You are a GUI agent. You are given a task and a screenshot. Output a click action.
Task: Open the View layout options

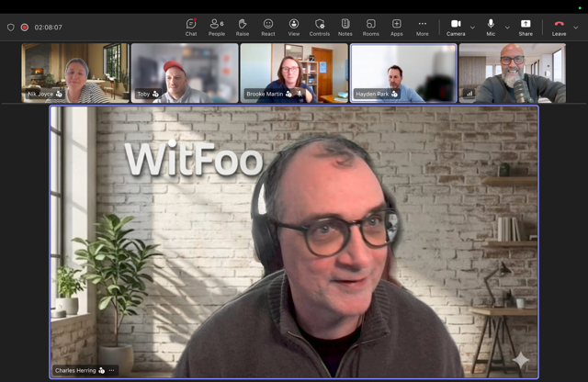(x=294, y=28)
